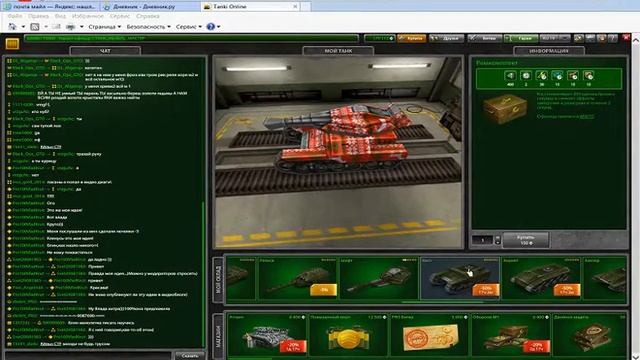The width and height of the screenshot is (640, 360).
Task: Expand the RSS feeds dropdown arrow
Action: 46,27
